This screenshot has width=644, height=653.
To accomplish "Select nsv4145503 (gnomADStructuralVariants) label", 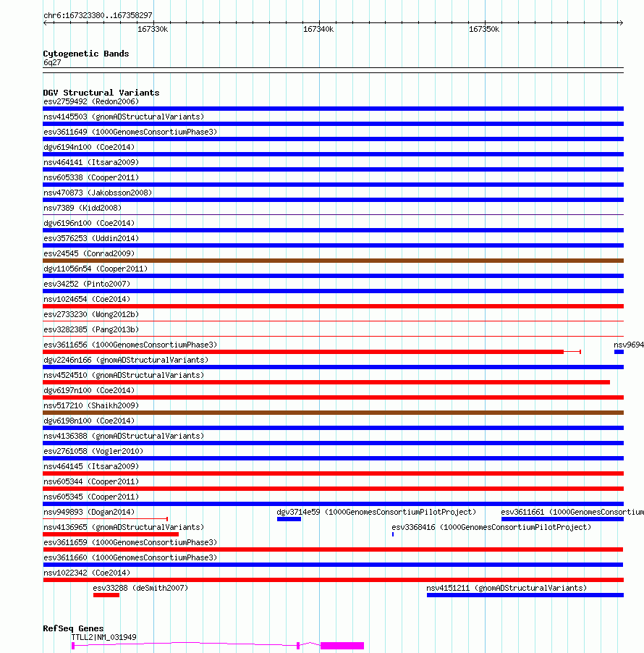I will click(x=124, y=117).
